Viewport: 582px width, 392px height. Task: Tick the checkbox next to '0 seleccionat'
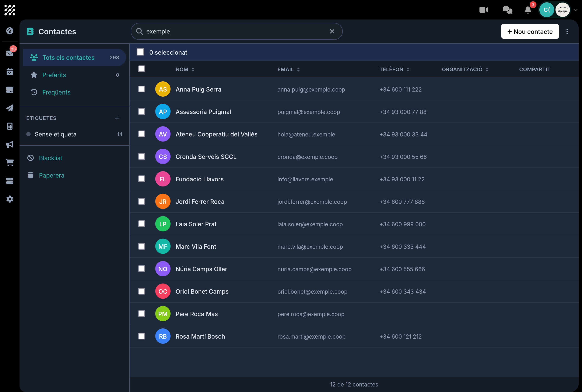coord(140,52)
